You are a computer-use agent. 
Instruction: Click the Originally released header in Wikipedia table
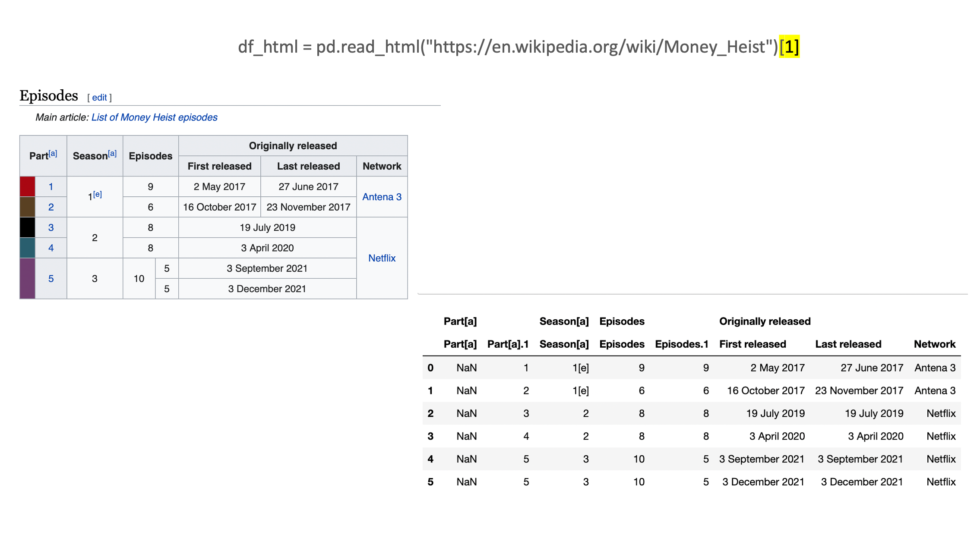(x=293, y=146)
